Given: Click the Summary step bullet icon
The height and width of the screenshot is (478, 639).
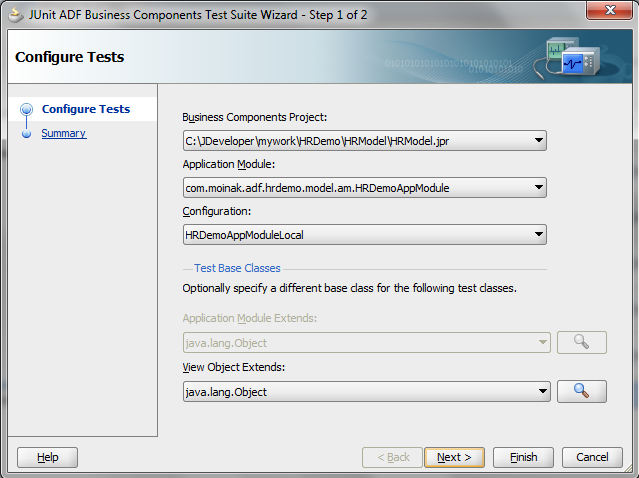Looking at the screenshot, I should [27, 134].
